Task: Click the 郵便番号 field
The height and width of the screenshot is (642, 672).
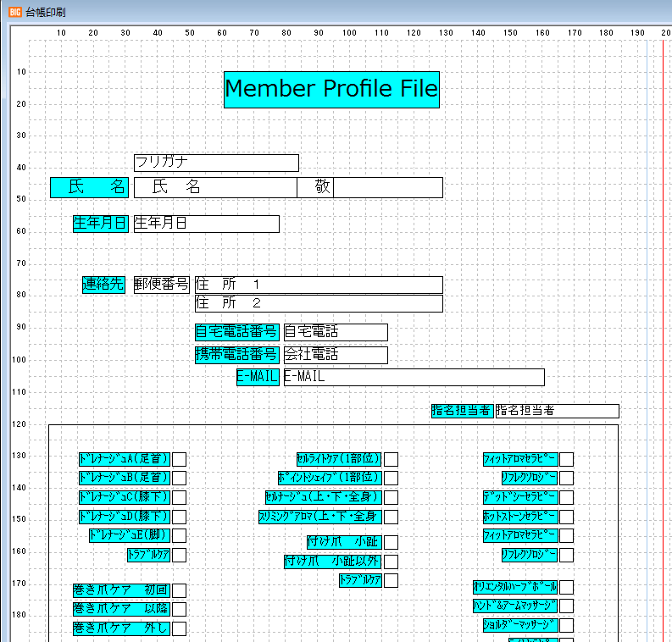Action: [x=161, y=285]
